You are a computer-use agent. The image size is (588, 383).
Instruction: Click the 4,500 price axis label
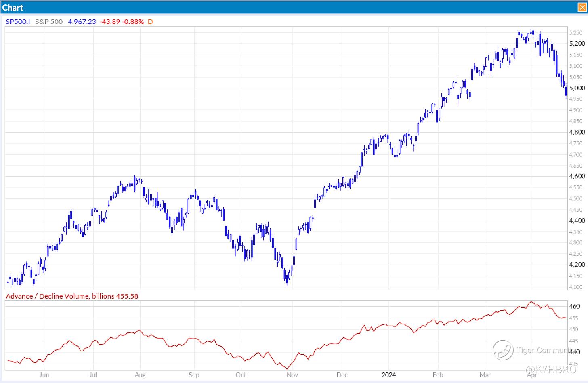click(x=576, y=199)
